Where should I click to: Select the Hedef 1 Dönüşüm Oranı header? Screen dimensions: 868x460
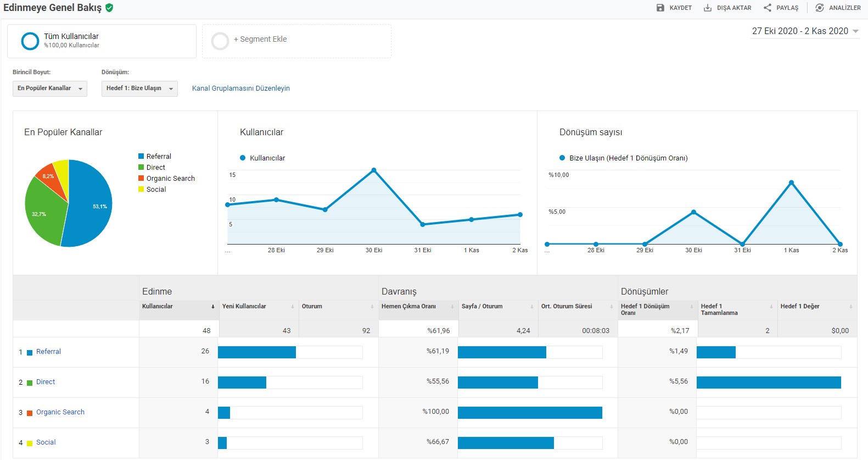(x=645, y=309)
